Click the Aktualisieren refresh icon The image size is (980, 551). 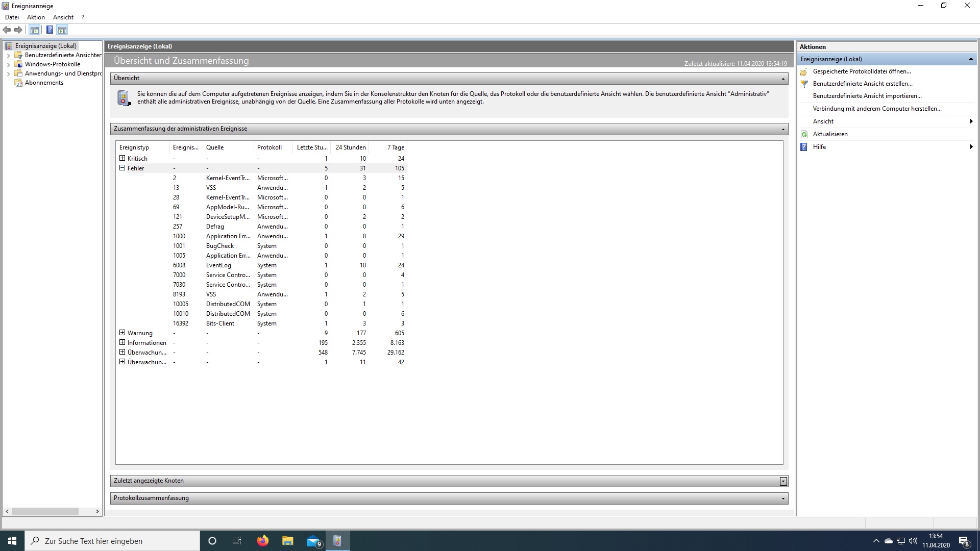pos(804,134)
